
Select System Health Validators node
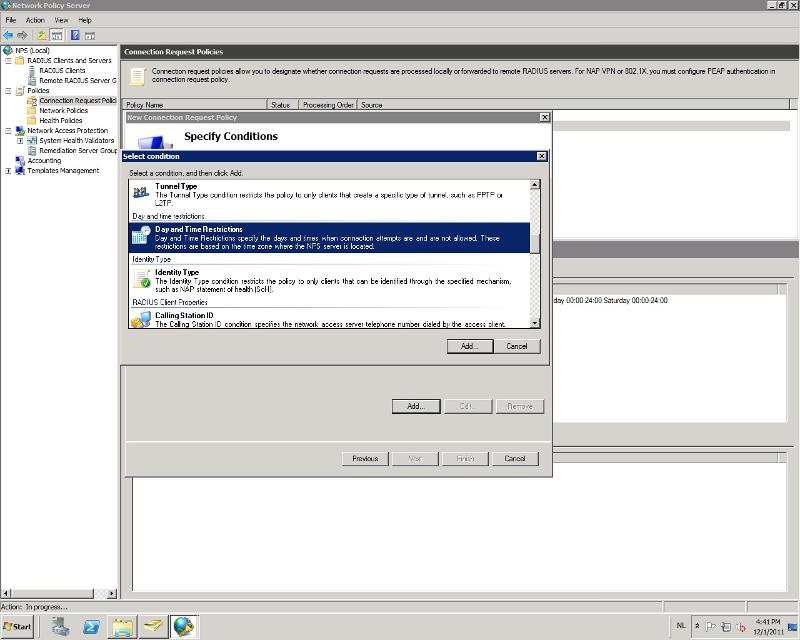(77, 140)
